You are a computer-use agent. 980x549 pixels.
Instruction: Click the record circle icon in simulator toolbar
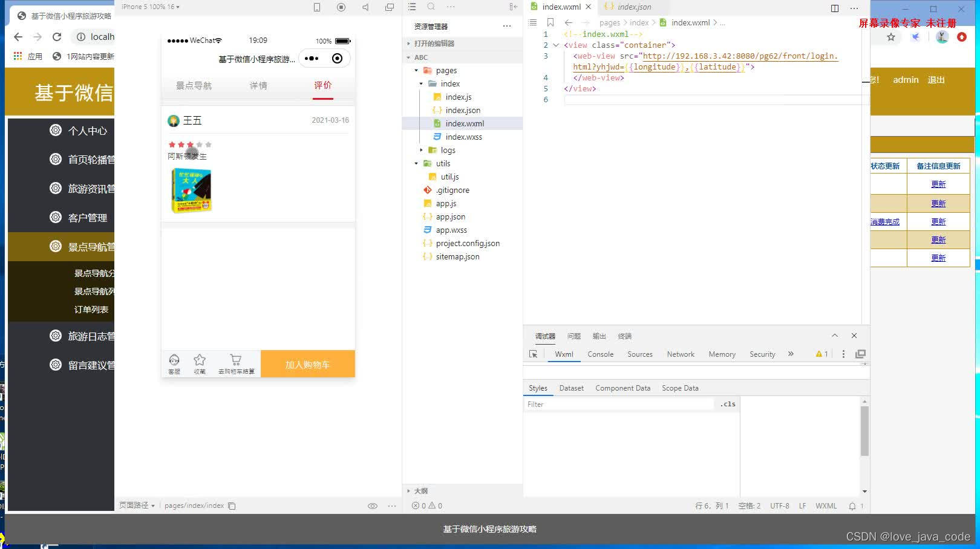pyautogui.click(x=341, y=7)
